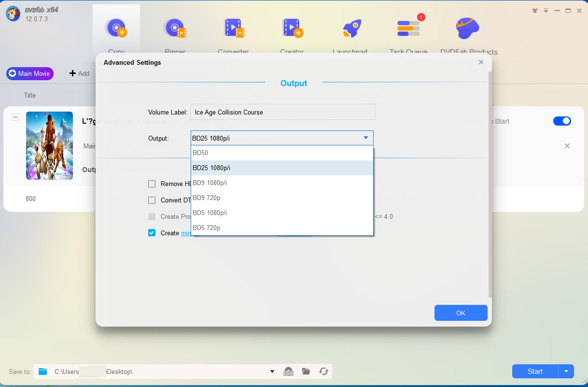Collapse the movie row with minus icon

(x=15, y=117)
